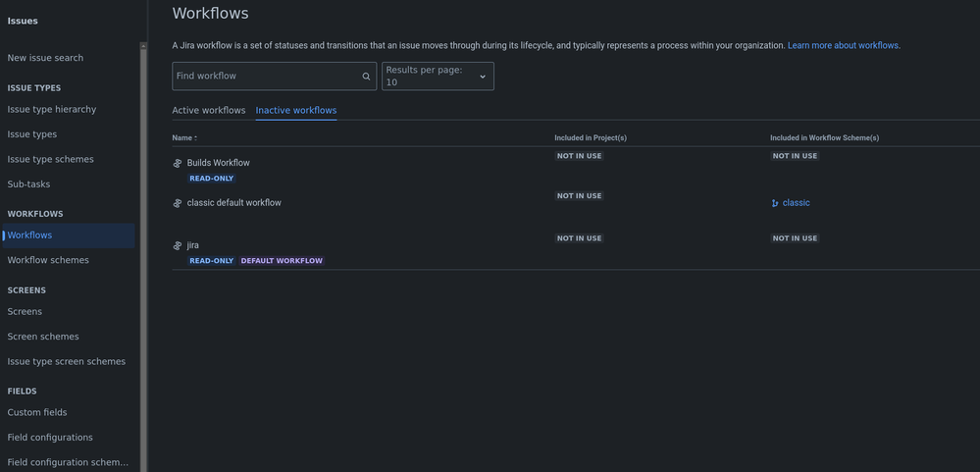Click the WORKFLOWS section label

pyautogui.click(x=35, y=215)
